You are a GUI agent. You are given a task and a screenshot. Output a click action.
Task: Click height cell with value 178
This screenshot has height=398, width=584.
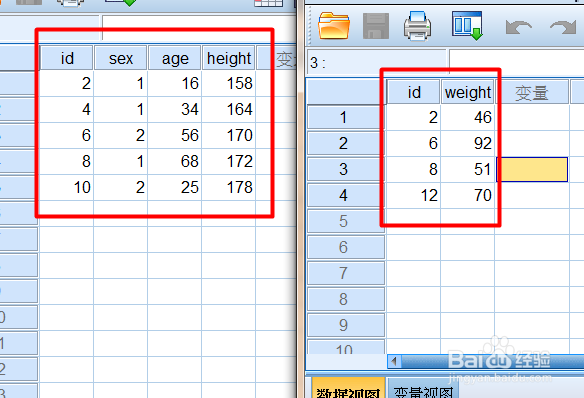(x=229, y=187)
